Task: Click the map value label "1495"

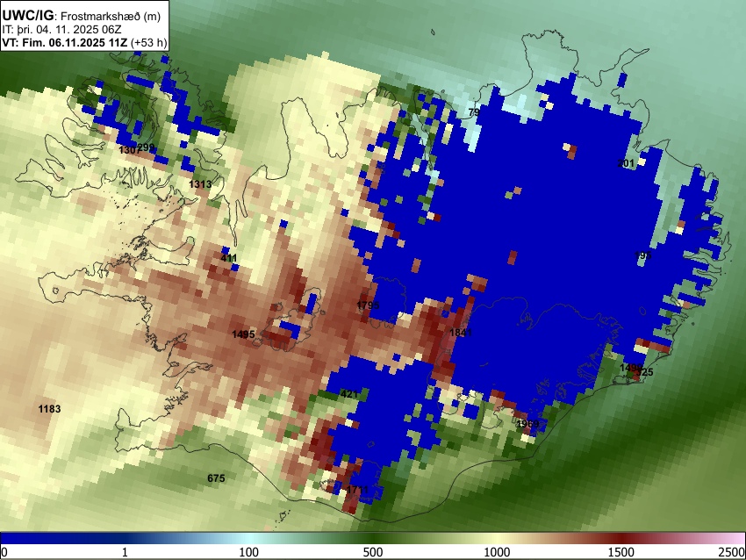Action: (243, 334)
